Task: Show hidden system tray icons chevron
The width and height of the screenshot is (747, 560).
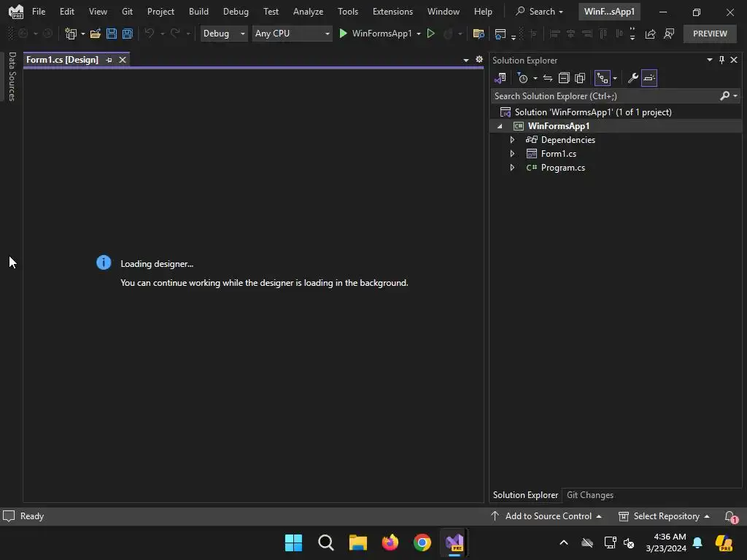Action: pyautogui.click(x=564, y=542)
